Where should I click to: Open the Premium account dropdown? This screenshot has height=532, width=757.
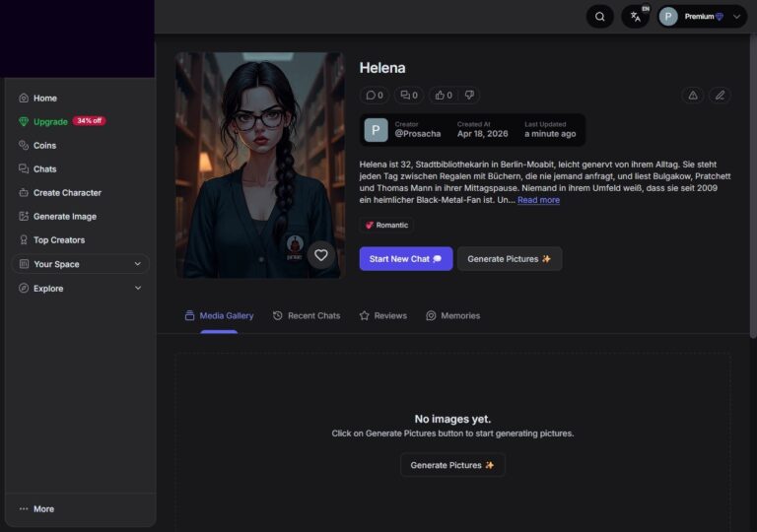[703, 17]
